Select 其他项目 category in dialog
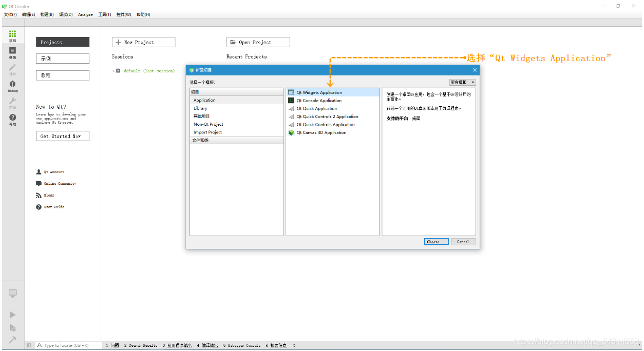 pyautogui.click(x=237, y=116)
